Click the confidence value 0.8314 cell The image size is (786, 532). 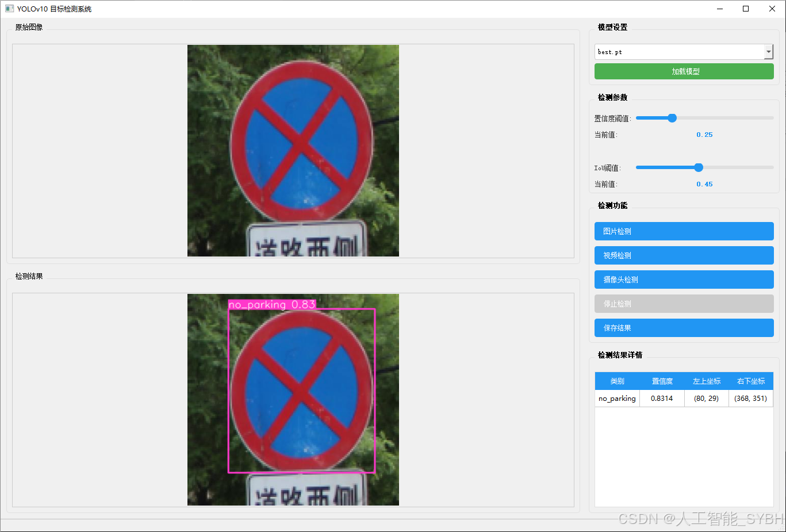point(662,398)
